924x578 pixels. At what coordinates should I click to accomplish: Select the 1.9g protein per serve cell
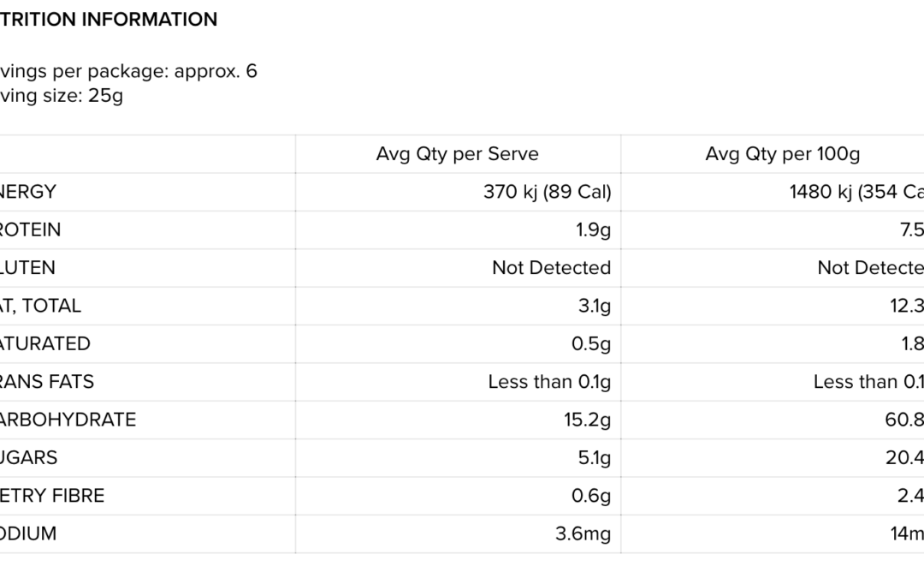point(593,229)
